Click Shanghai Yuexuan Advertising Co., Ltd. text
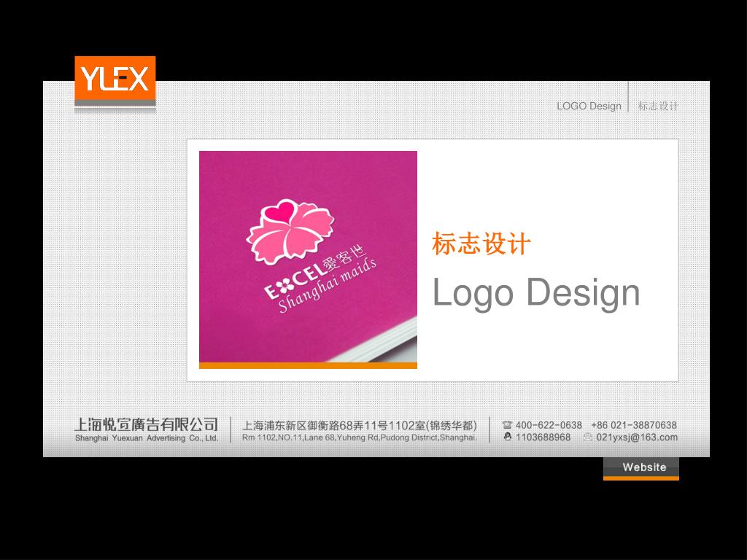Image resolution: width=747 pixels, height=560 pixels. [146, 438]
